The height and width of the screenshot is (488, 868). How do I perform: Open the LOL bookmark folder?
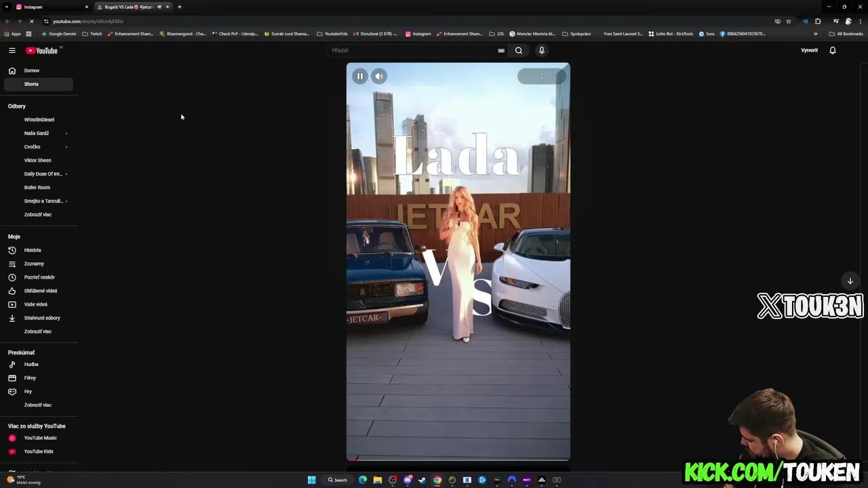(497, 34)
